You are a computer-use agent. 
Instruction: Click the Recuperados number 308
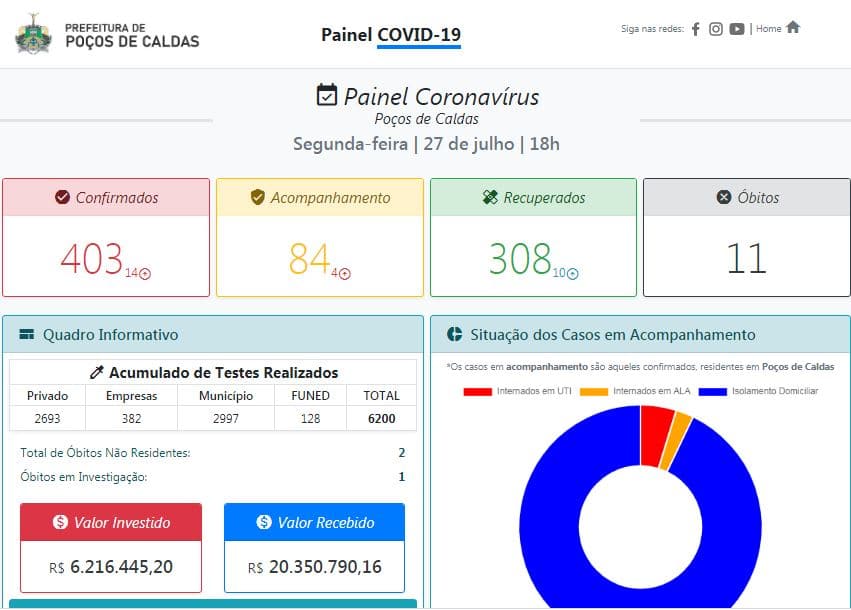coord(520,259)
